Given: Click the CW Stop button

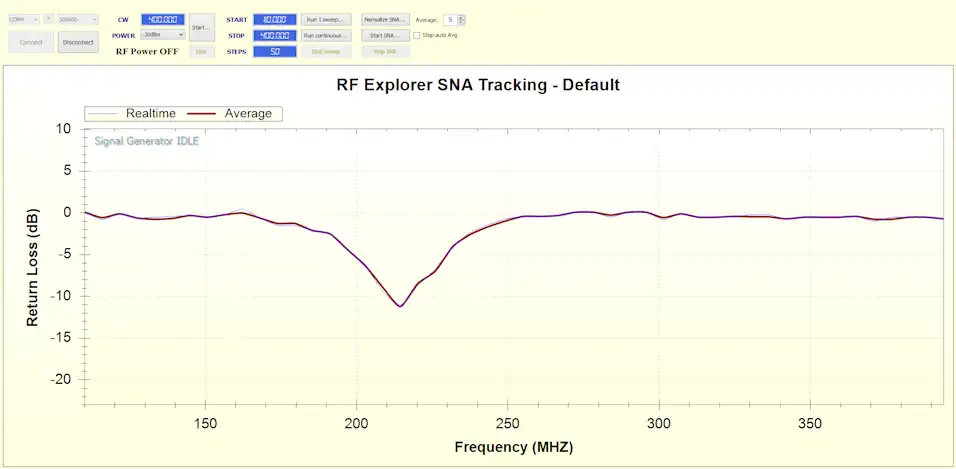Looking at the screenshot, I should (x=200, y=51).
